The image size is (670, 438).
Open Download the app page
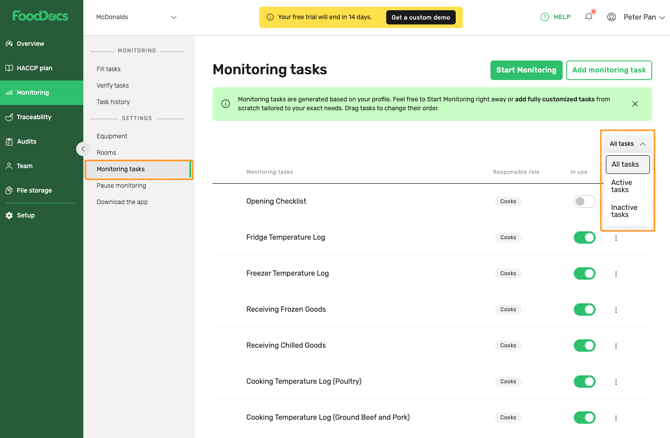(x=122, y=202)
